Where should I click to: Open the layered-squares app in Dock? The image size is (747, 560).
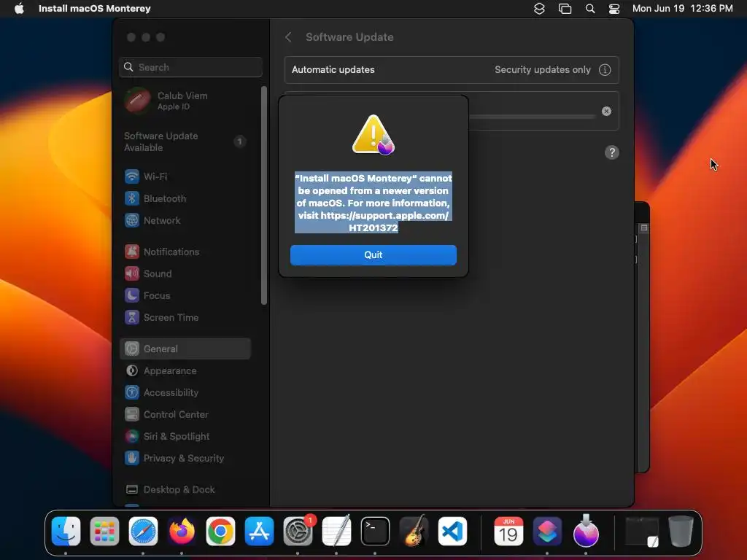pyautogui.click(x=547, y=531)
